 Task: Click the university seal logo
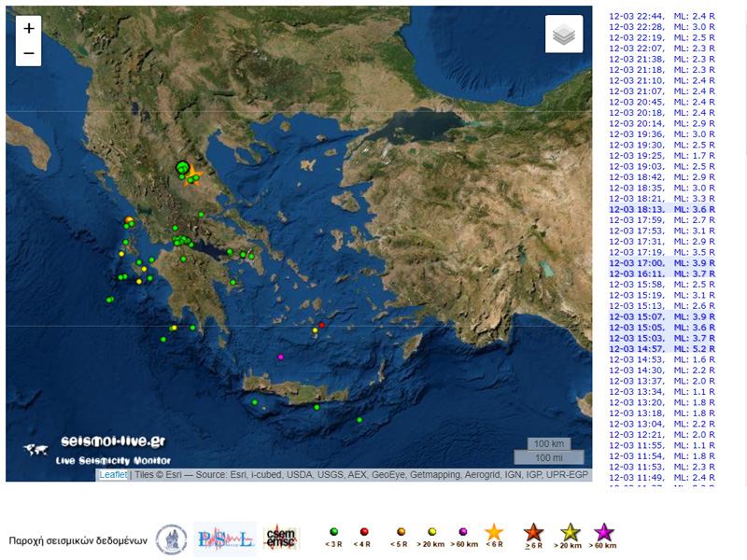(x=171, y=539)
